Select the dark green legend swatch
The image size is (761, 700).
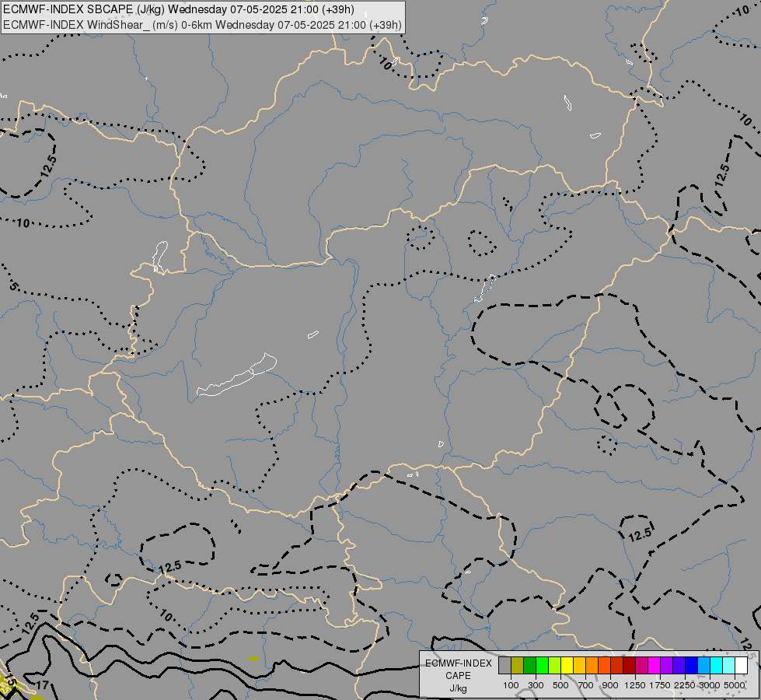pyautogui.click(x=529, y=666)
